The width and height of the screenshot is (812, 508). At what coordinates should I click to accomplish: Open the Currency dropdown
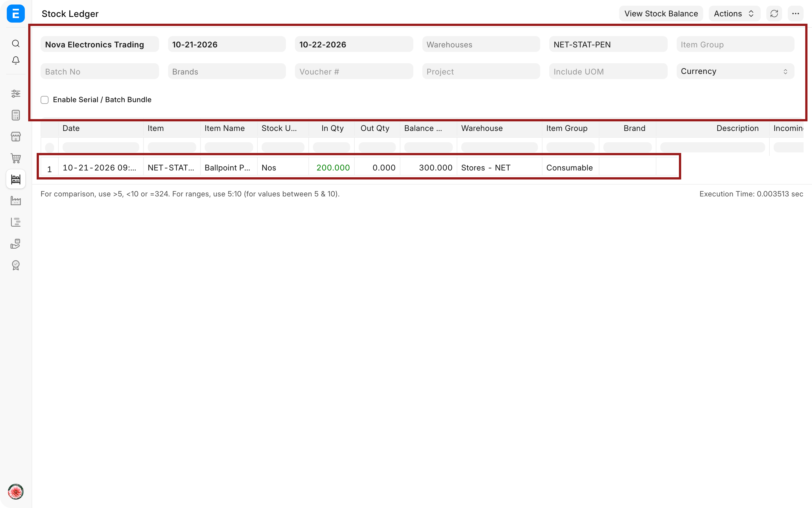(735, 71)
